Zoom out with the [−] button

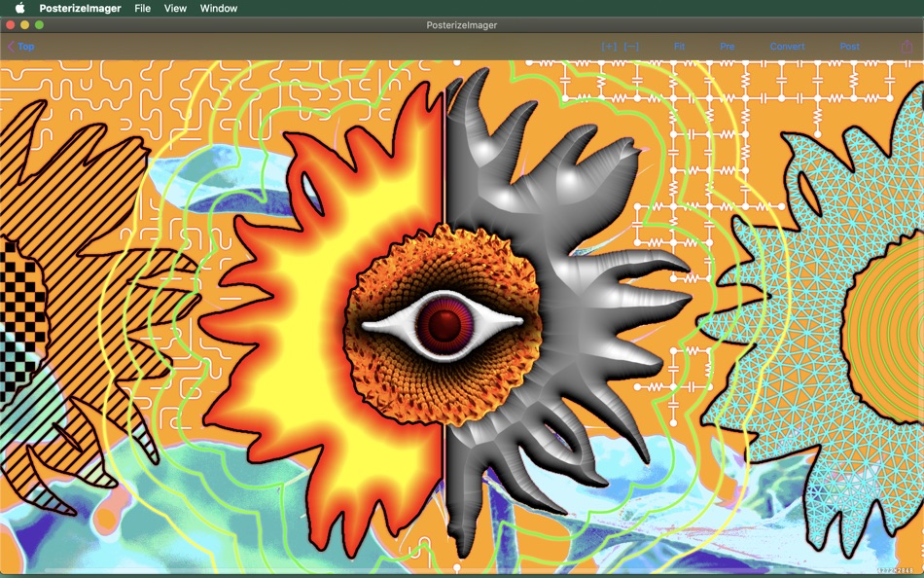(x=631, y=47)
